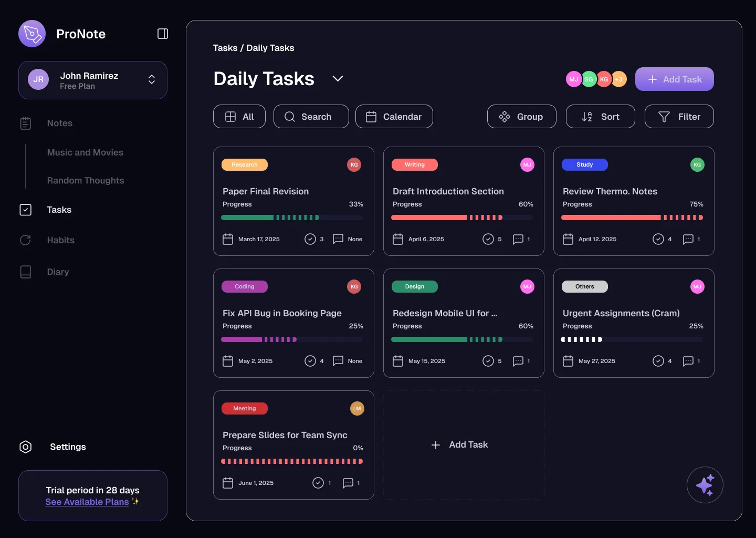Click the comment icon on Draft Introduction Section
This screenshot has width=756, height=538.
[x=518, y=239]
